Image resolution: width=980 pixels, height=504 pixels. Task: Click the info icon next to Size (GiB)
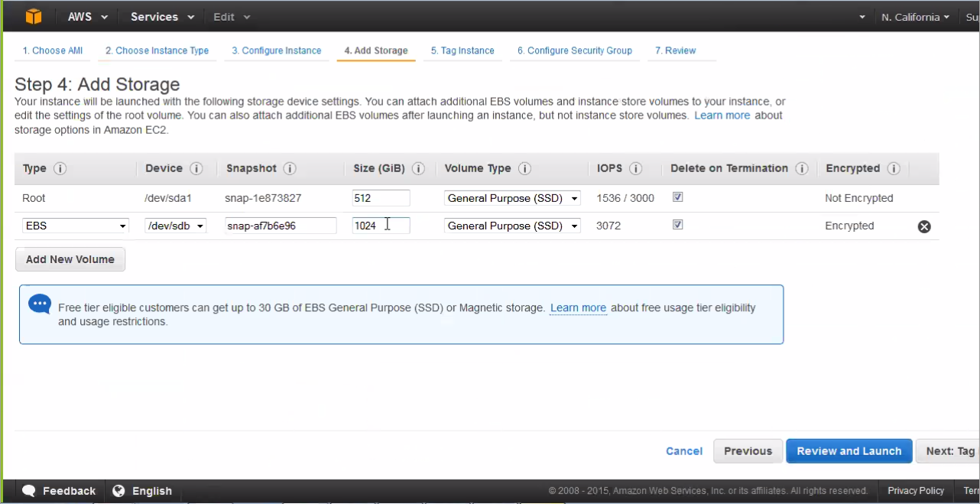coord(418,169)
